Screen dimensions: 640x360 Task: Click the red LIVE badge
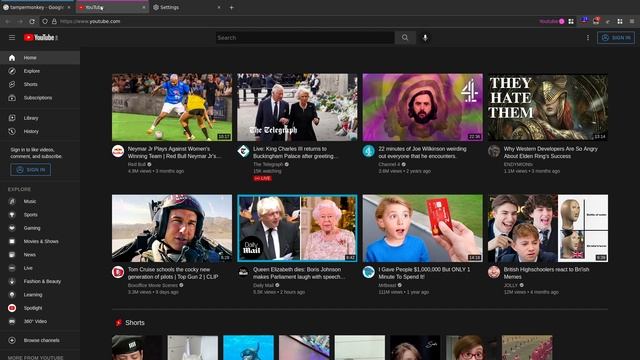(262, 178)
